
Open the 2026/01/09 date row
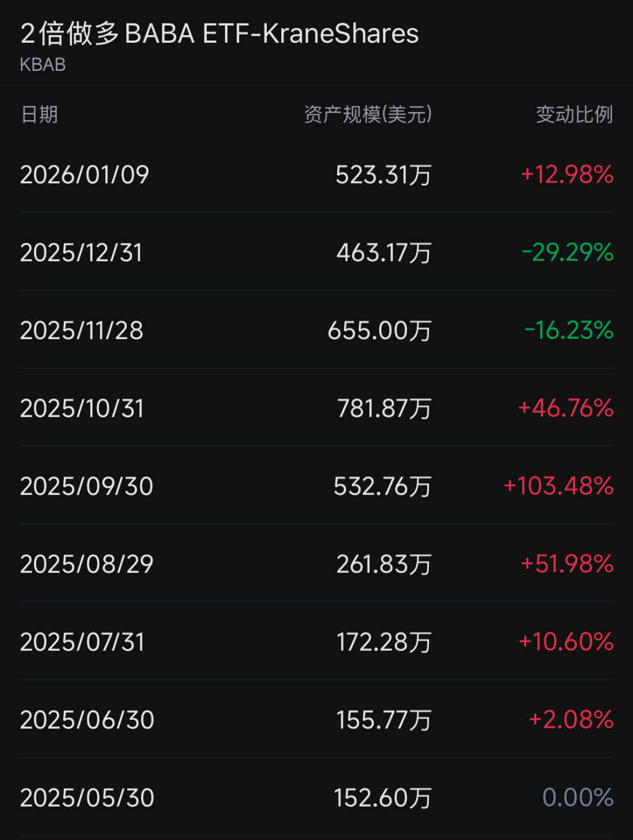[85, 175]
